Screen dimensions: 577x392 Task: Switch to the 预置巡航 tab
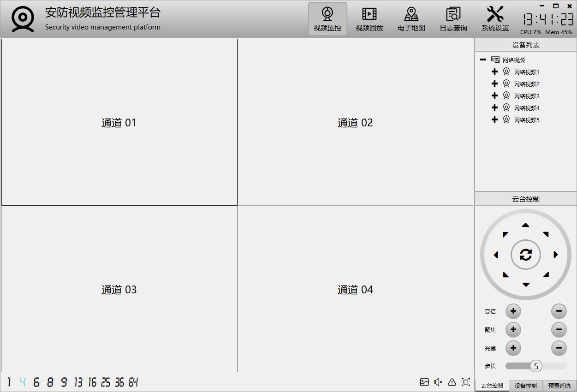pos(559,386)
